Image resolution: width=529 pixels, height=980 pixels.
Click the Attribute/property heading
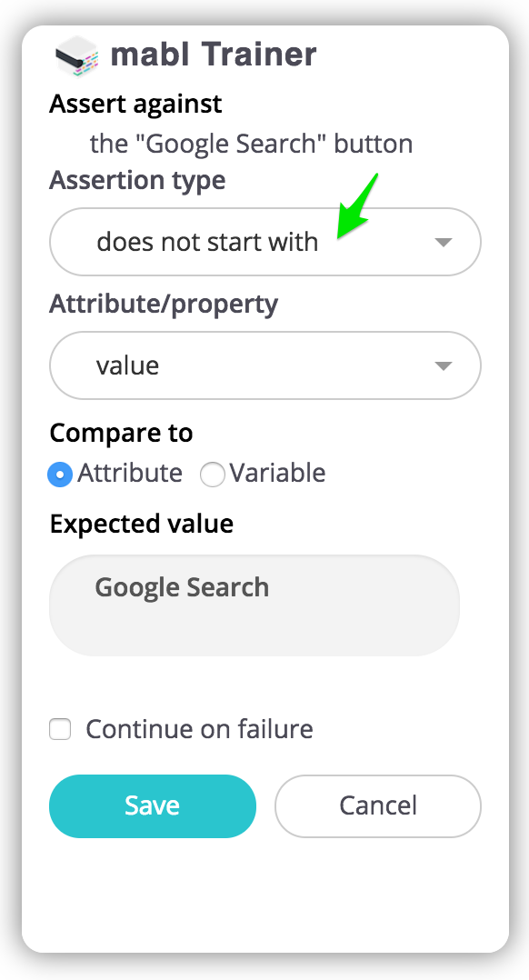[x=164, y=305]
